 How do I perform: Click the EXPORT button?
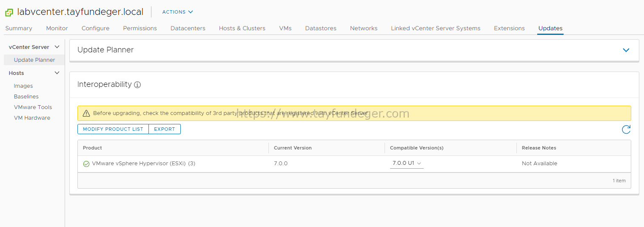tap(165, 129)
